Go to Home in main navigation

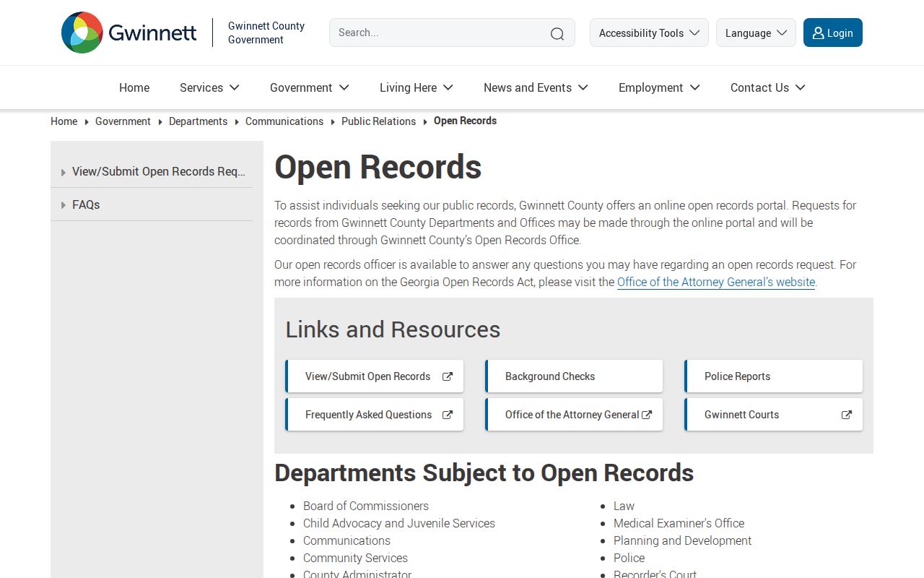click(134, 87)
